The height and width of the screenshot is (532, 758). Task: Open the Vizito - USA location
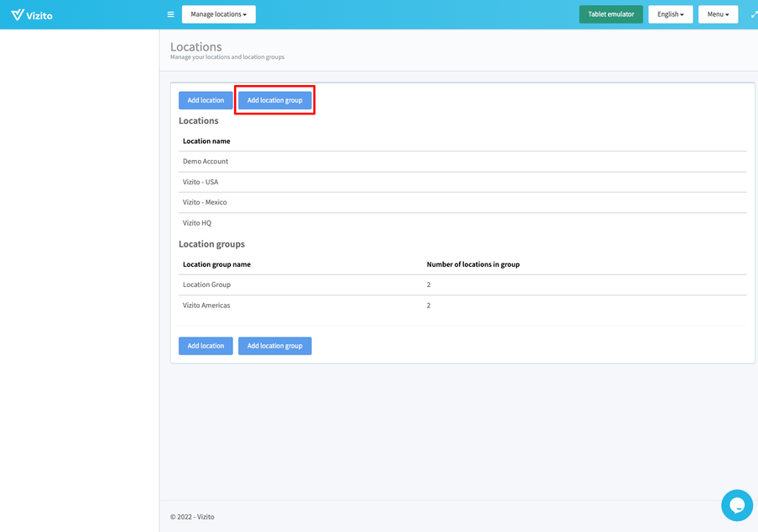click(x=200, y=182)
